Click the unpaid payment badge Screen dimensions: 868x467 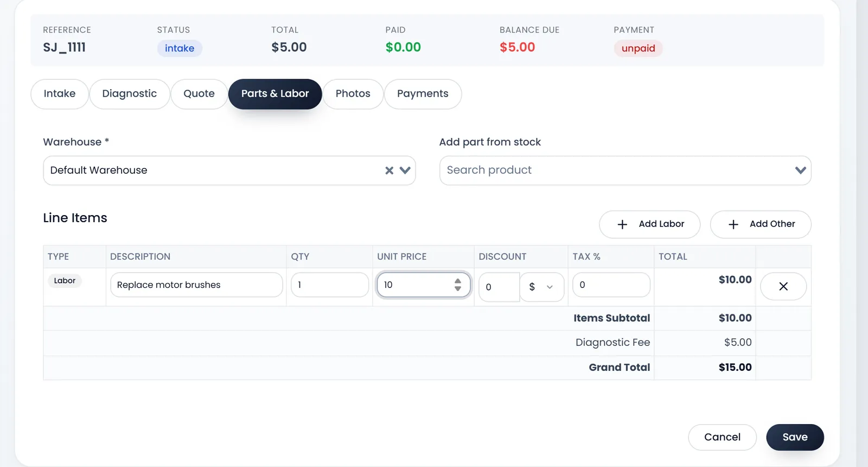point(639,48)
